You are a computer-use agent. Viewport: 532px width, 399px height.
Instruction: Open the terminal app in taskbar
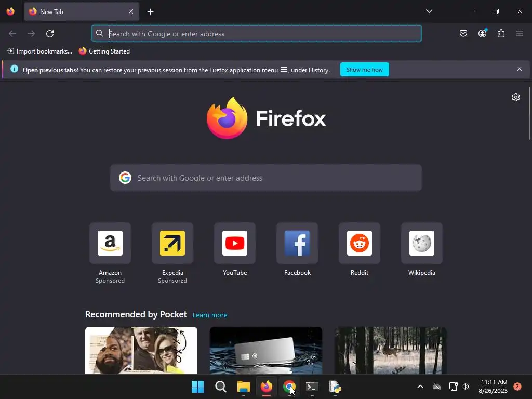point(312,387)
